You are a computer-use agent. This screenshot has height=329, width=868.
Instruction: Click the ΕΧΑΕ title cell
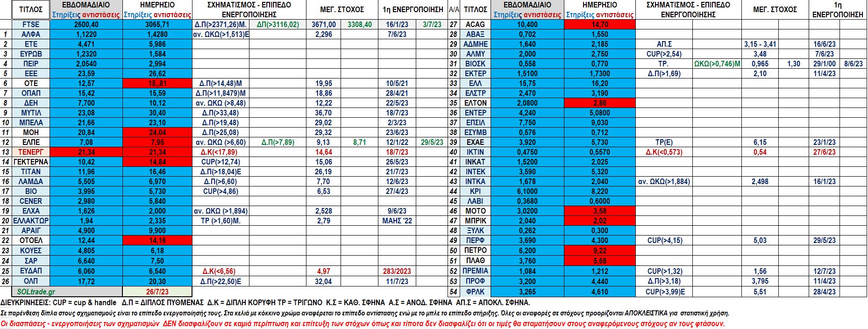pos(475,142)
